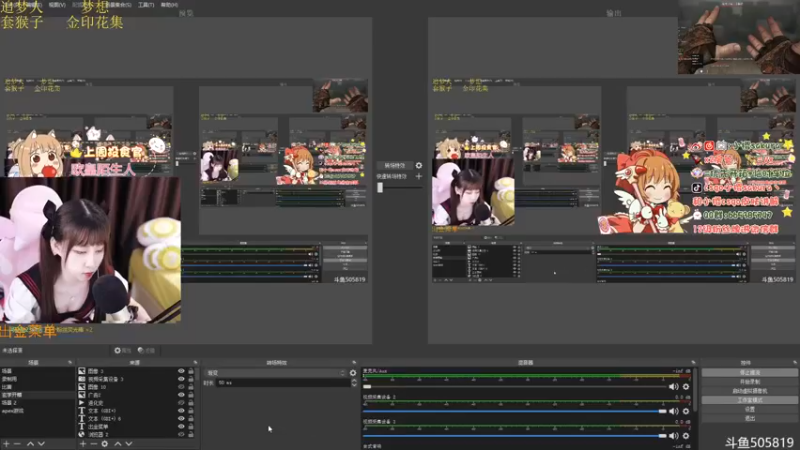Screen dimensions: 800x450
Task: Hide the 视频采集设备 3 source
Action: 181,379
